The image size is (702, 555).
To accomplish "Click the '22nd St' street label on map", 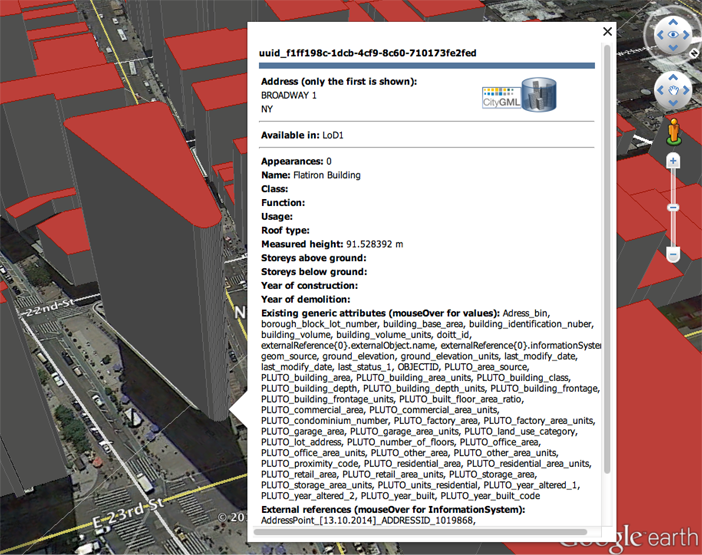I will point(49,308).
